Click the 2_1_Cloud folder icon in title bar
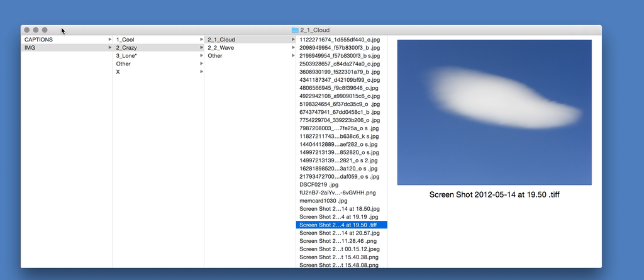 [295, 30]
